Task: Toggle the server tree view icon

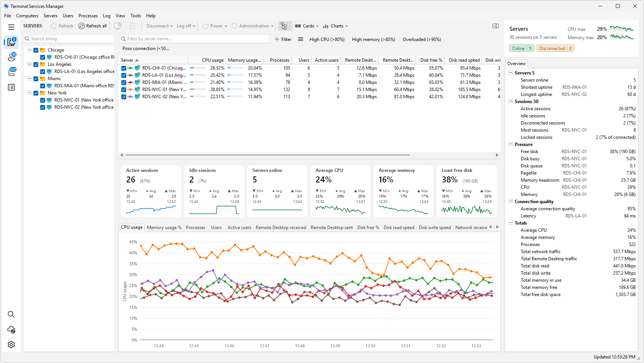Action: coord(284,26)
